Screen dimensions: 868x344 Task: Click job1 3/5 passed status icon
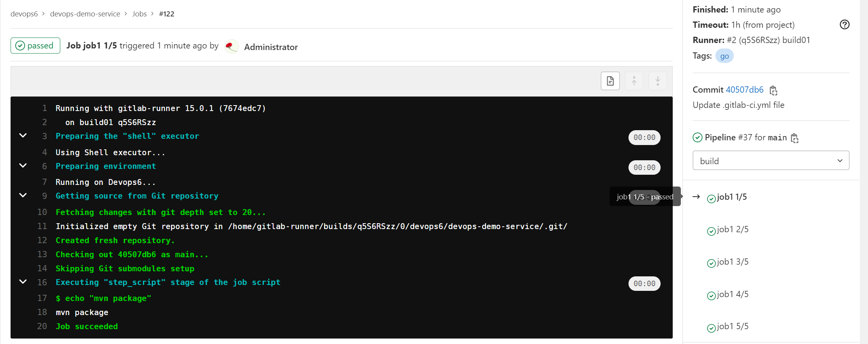click(x=711, y=263)
